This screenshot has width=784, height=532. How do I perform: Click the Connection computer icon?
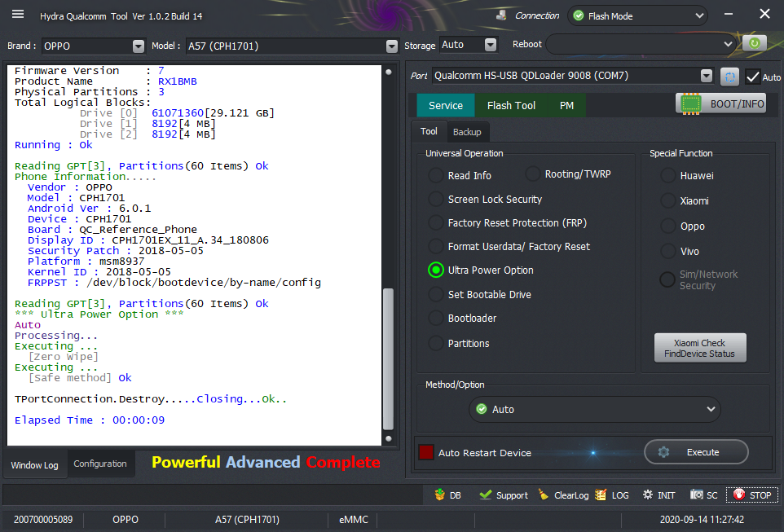pos(501,15)
